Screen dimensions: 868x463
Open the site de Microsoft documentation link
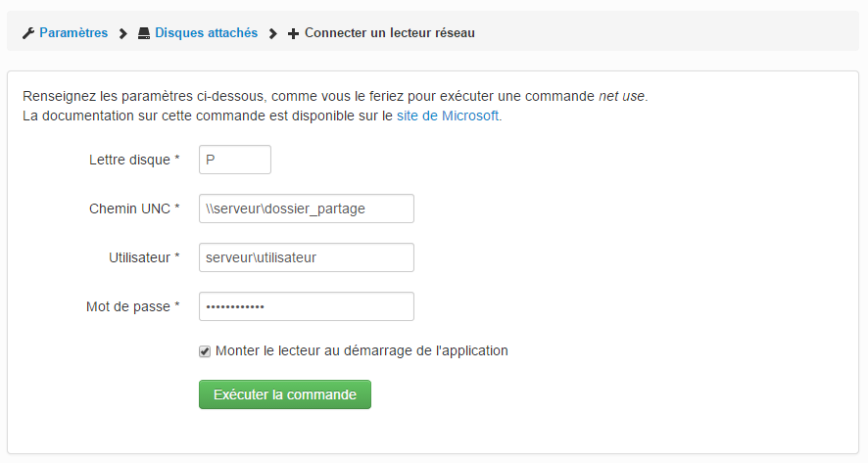(x=448, y=116)
